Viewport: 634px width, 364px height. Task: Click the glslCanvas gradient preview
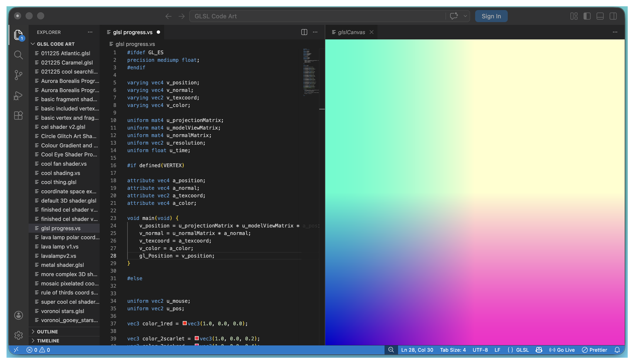pos(475,192)
